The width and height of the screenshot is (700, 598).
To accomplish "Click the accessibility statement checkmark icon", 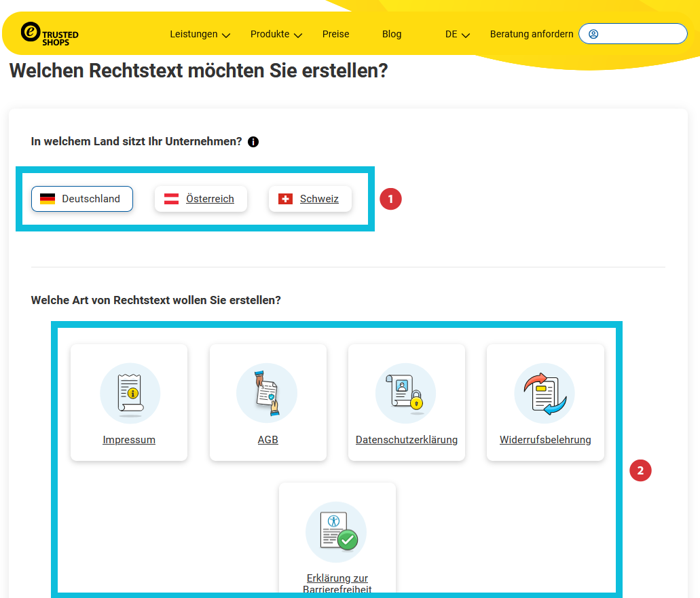I will pyautogui.click(x=337, y=532).
